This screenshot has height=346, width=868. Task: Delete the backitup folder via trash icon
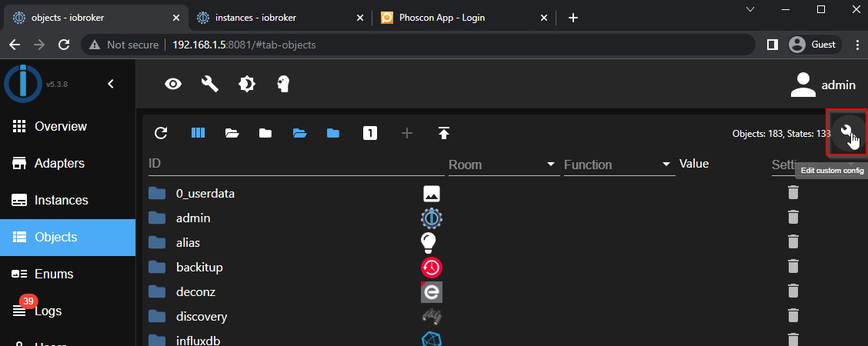tap(793, 267)
